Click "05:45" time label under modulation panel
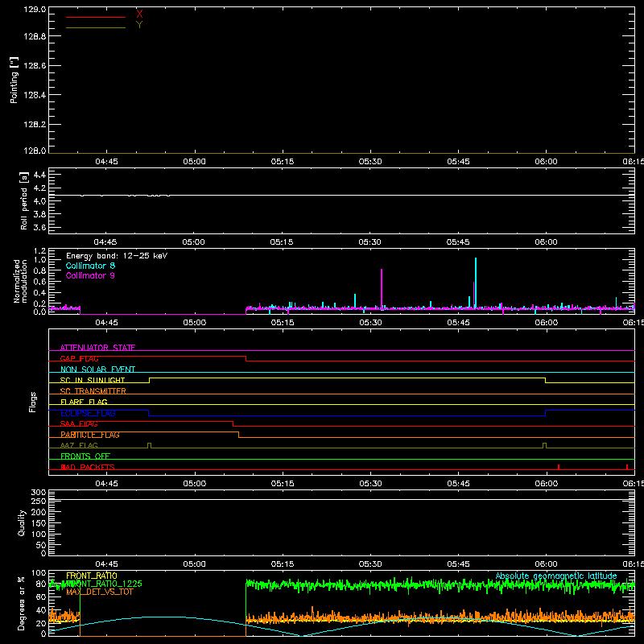Image resolution: width=644 pixels, height=644 pixels. click(x=458, y=323)
